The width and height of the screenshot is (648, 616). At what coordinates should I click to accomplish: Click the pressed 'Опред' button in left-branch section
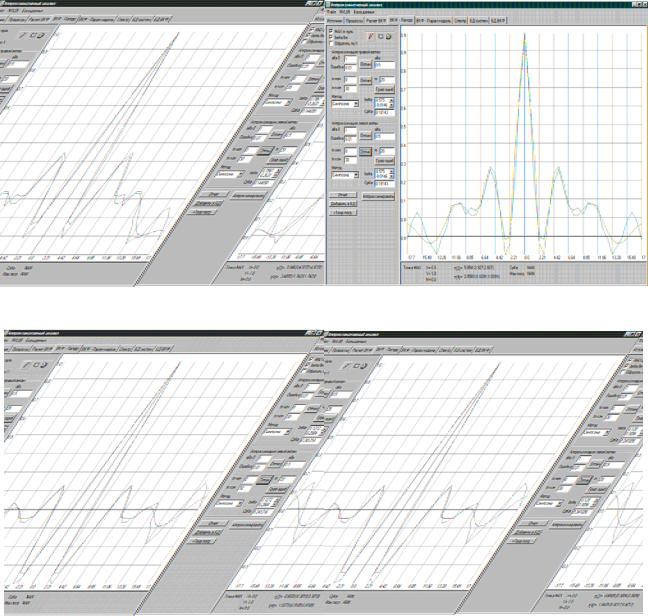coord(365,151)
